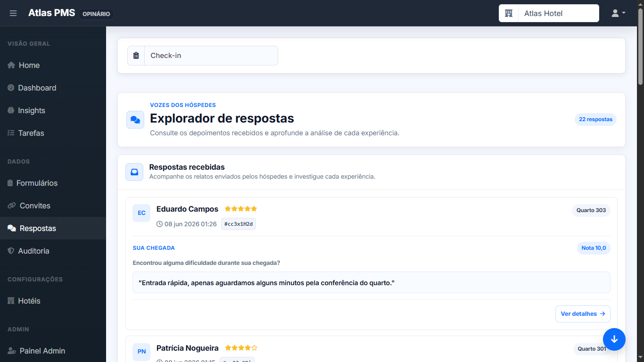Click the Respostas chat bubbles icon
The width and height of the screenshot is (644, 362).
[x=12, y=228]
